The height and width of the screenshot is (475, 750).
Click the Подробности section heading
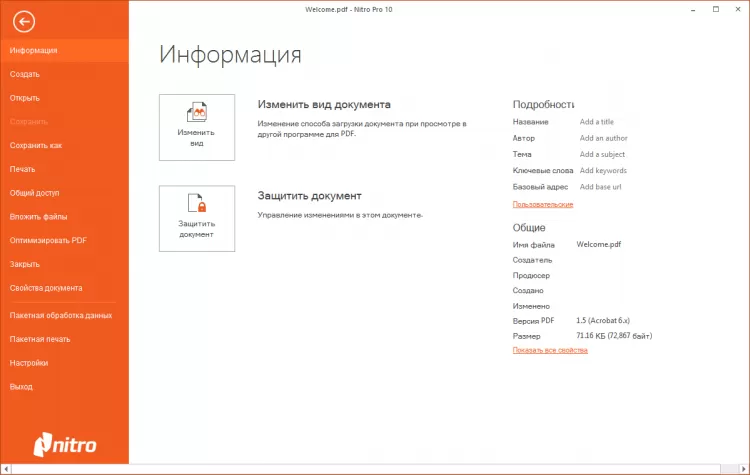pos(543,104)
